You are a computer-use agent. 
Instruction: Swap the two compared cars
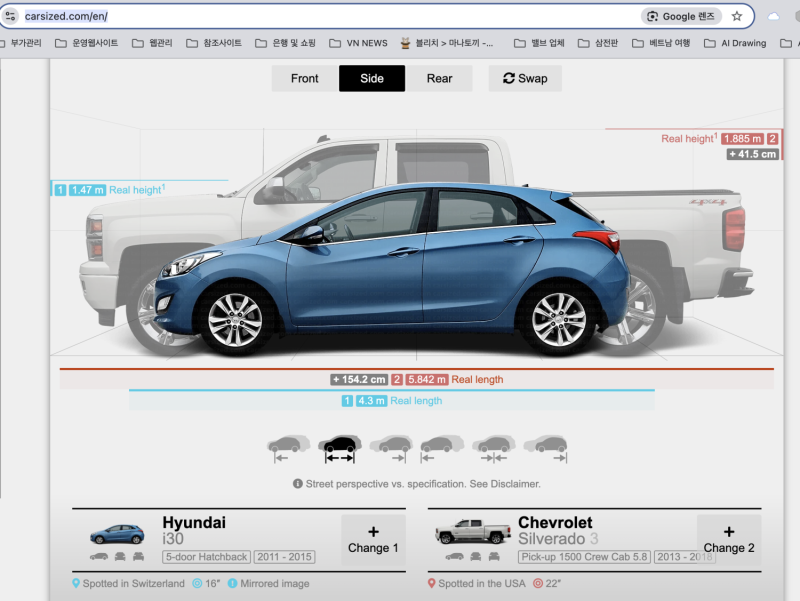tap(525, 79)
